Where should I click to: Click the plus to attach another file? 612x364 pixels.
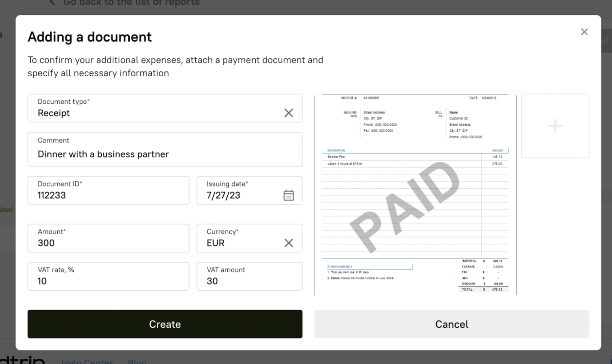point(555,126)
